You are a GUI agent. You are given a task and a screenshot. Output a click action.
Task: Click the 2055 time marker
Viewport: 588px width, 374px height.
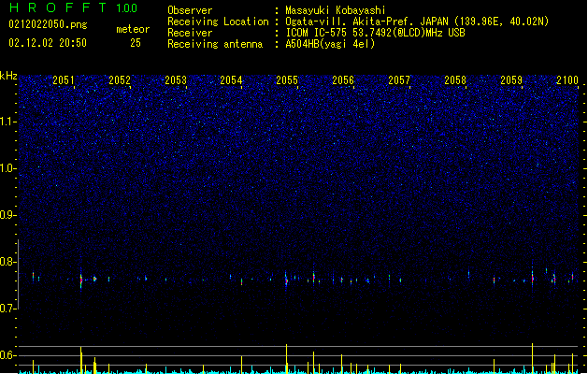pos(287,79)
